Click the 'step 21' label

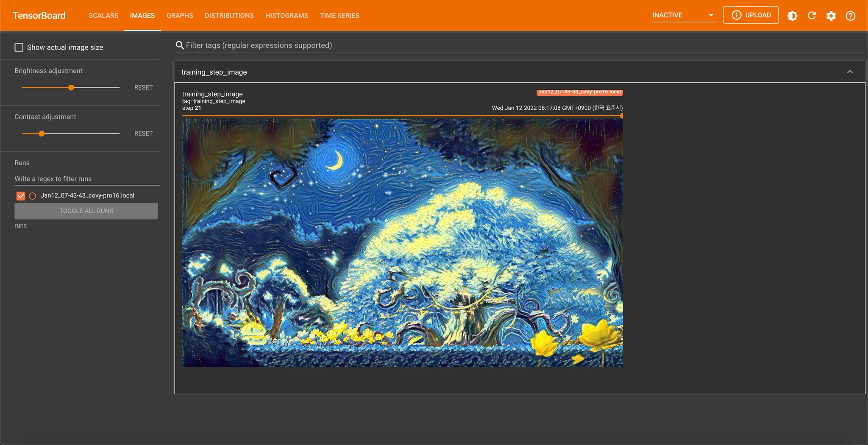pyautogui.click(x=192, y=108)
